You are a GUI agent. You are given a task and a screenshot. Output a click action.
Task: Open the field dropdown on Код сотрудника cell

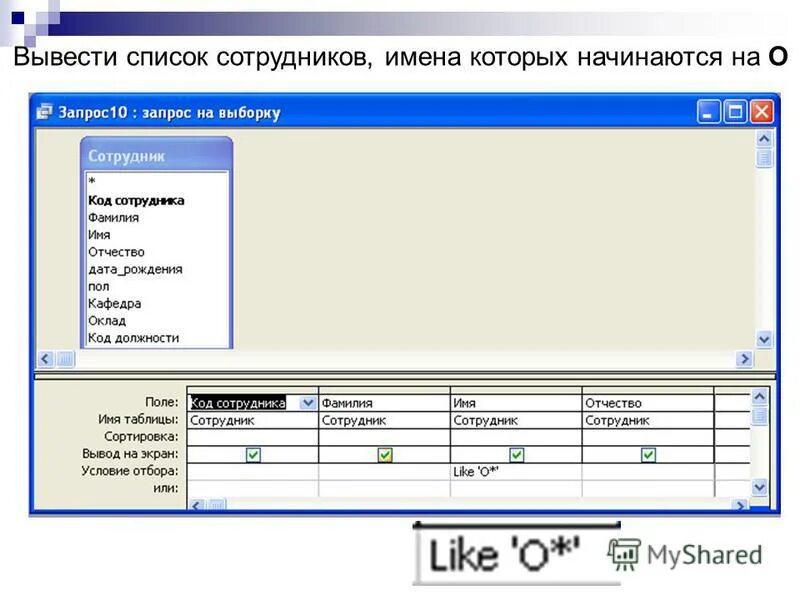coord(308,399)
